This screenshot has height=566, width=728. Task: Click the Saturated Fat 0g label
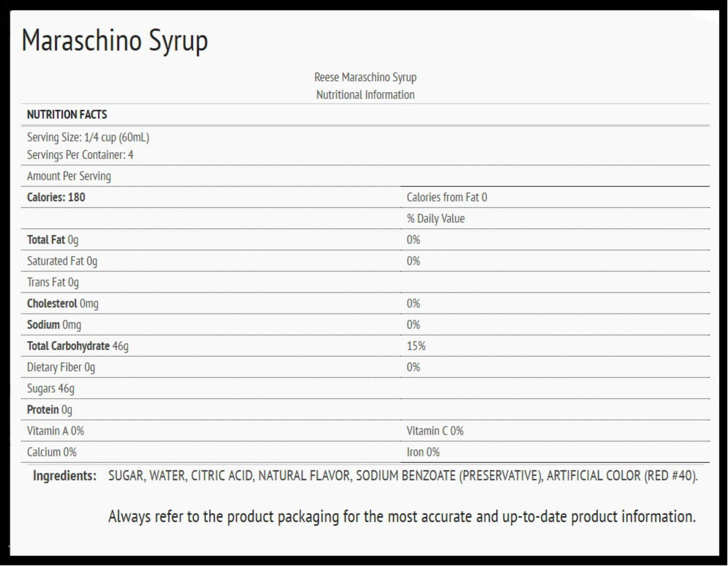[x=62, y=261]
